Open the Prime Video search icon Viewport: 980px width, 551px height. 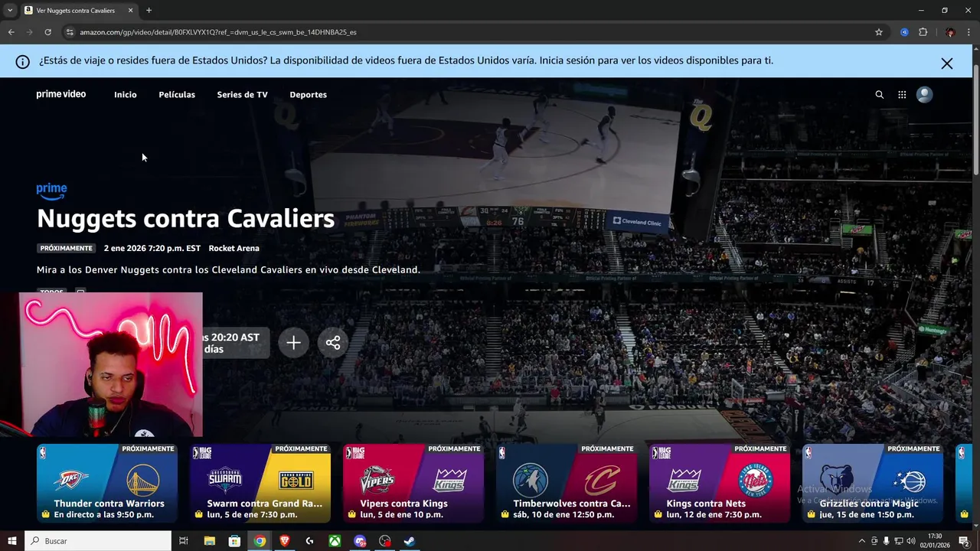[879, 95]
